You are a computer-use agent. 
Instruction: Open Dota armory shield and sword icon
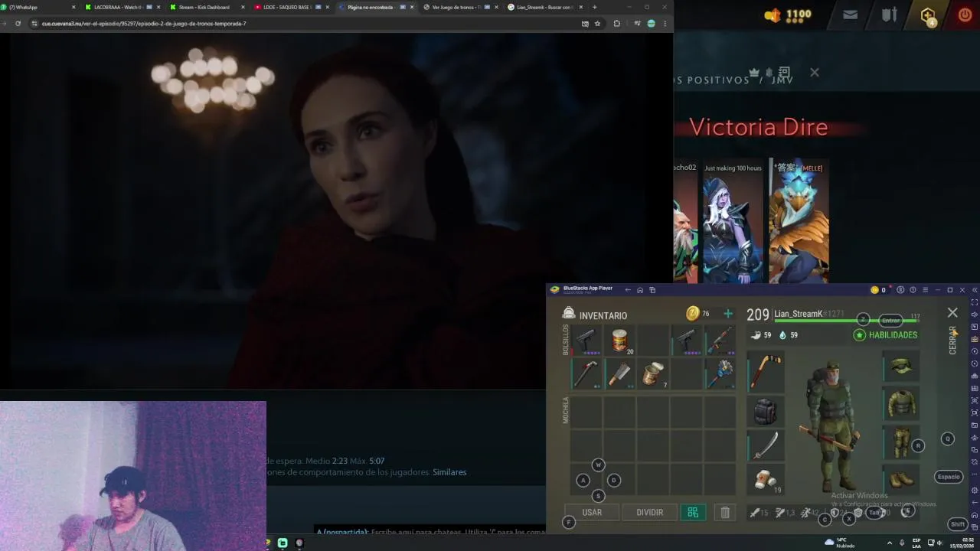click(x=889, y=15)
